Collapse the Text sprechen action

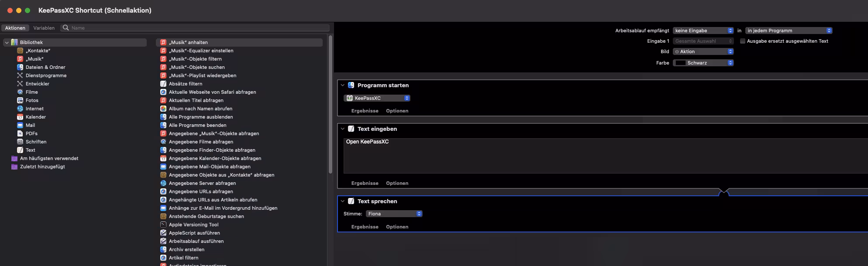click(x=343, y=201)
